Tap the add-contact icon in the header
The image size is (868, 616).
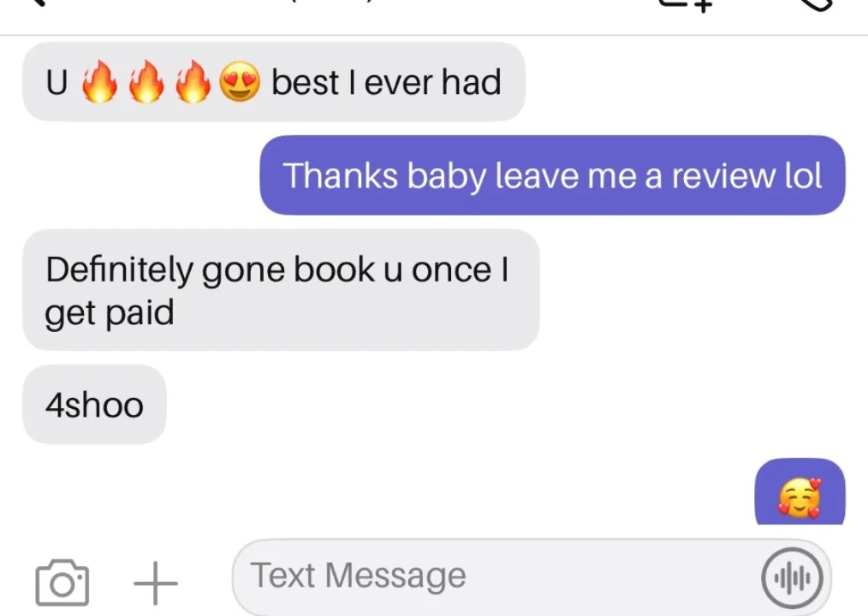(686, 5)
